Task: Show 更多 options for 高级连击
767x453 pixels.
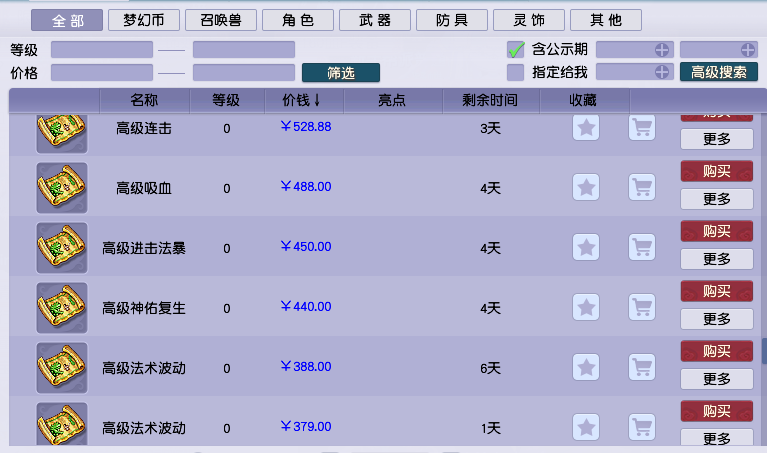Action: (x=717, y=139)
